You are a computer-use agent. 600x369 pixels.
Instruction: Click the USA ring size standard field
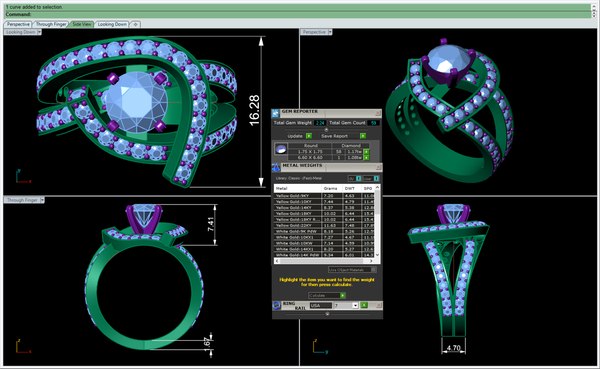tap(321, 305)
